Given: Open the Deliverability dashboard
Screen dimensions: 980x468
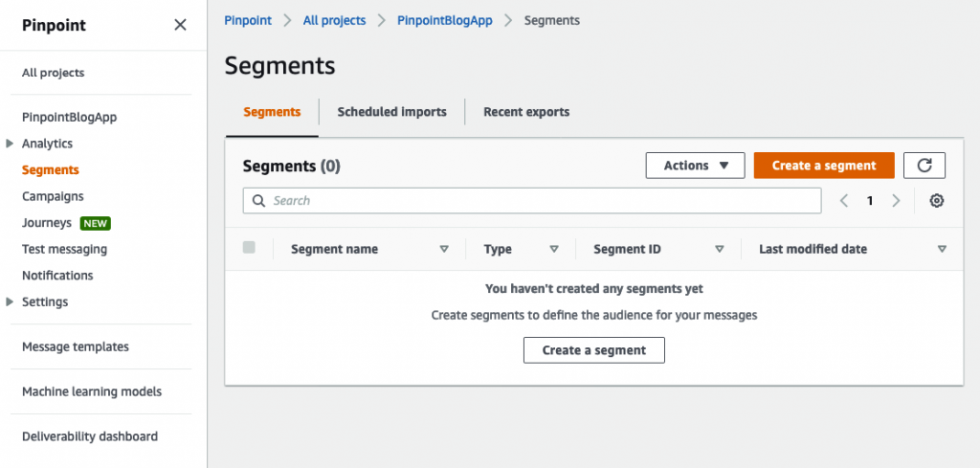Looking at the screenshot, I should (89, 436).
